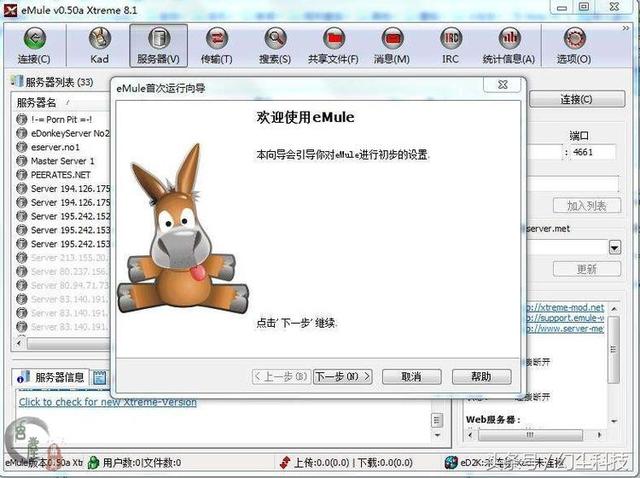Screen dimensions: 640x478
Task: Open the IRC toolbar icon
Action: point(451,45)
